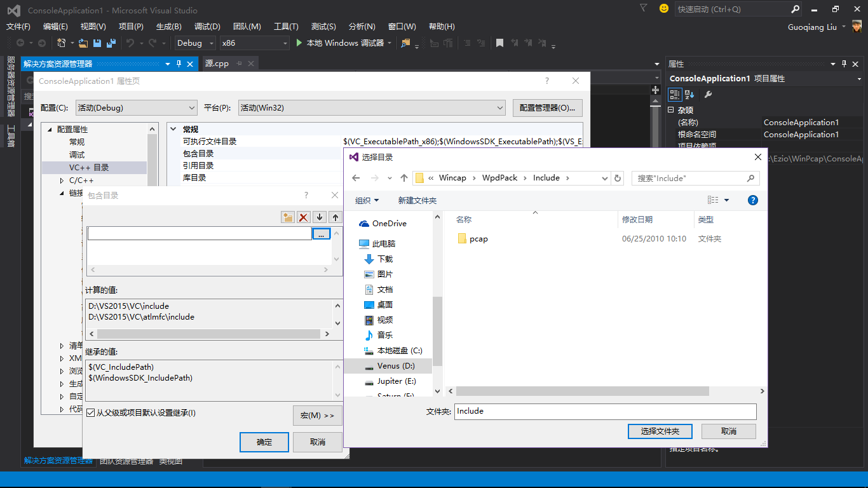Image resolution: width=868 pixels, height=488 pixels.
Task: Move the line up with the arrow icon
Action: [336, 217]
